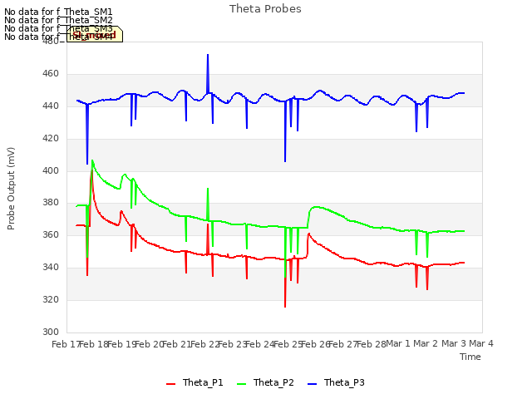Click 'No data for f_Theta_SM1' message
The image size is (532, 399).
pyautogui.click(x=58, y=12)
